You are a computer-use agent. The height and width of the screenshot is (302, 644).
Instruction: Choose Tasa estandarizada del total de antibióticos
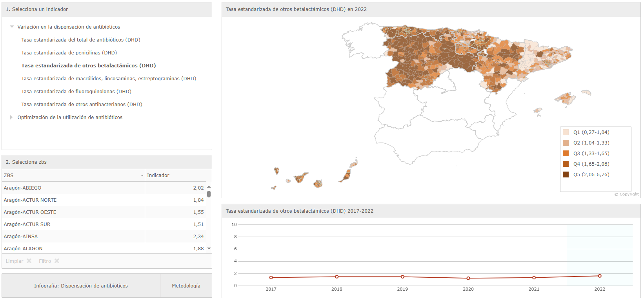click(80, 40)
